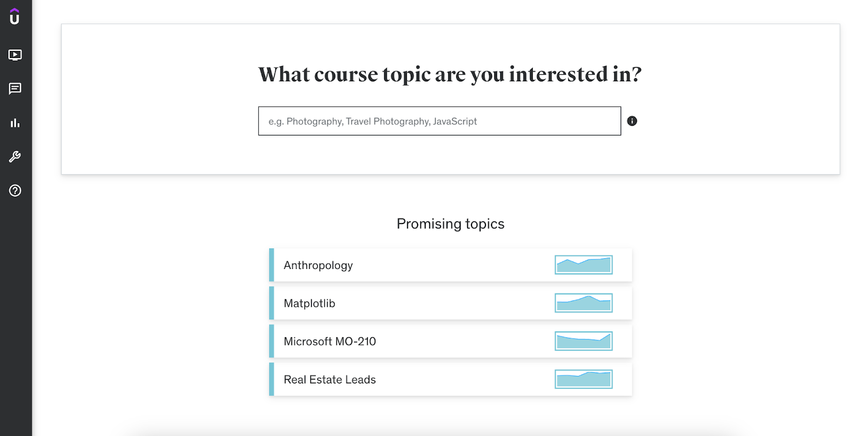The height and width of the screenshot is (436, 868).
Task: Open the Courses video icon in sidebar
Action: pos(15,55)
